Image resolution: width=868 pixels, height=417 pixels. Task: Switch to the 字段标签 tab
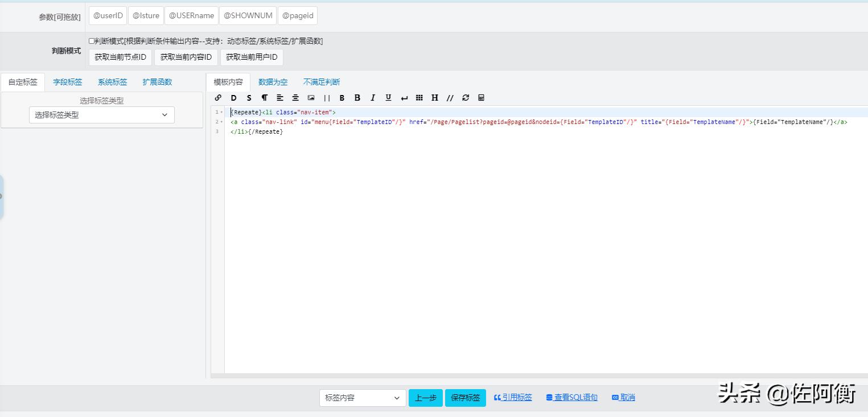point(68,82)
